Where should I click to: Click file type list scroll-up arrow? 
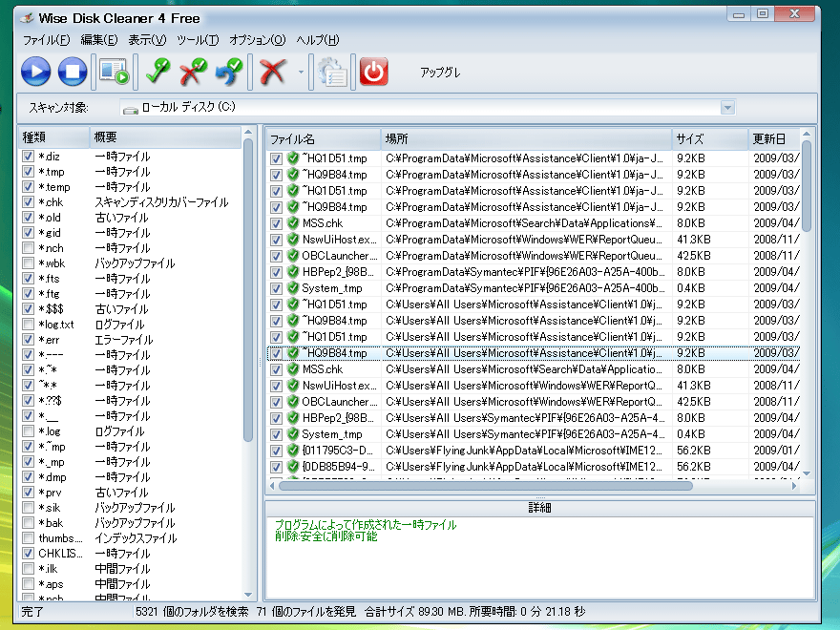pos(247,132)
